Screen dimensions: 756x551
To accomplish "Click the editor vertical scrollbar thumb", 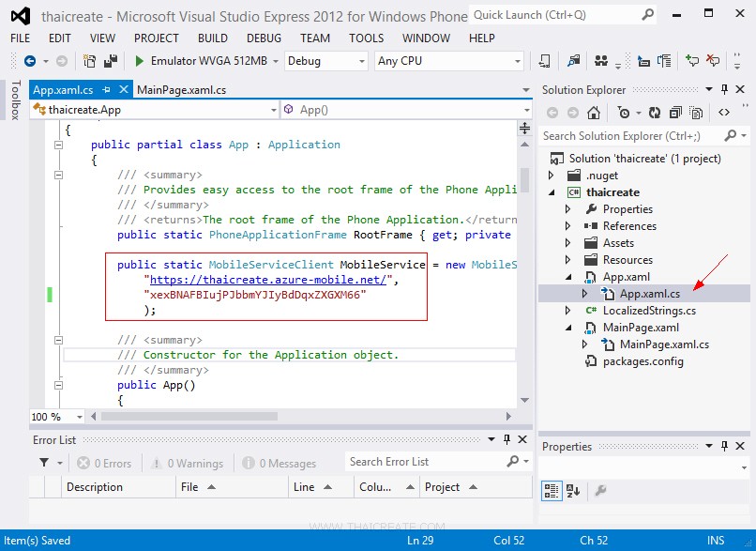I will [524, 180].
